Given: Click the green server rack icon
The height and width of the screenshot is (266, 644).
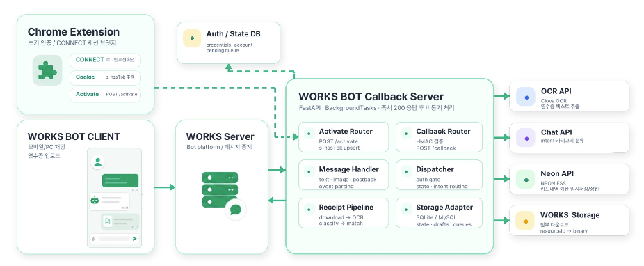Looking at the screenshot, I should coord(220,189).
